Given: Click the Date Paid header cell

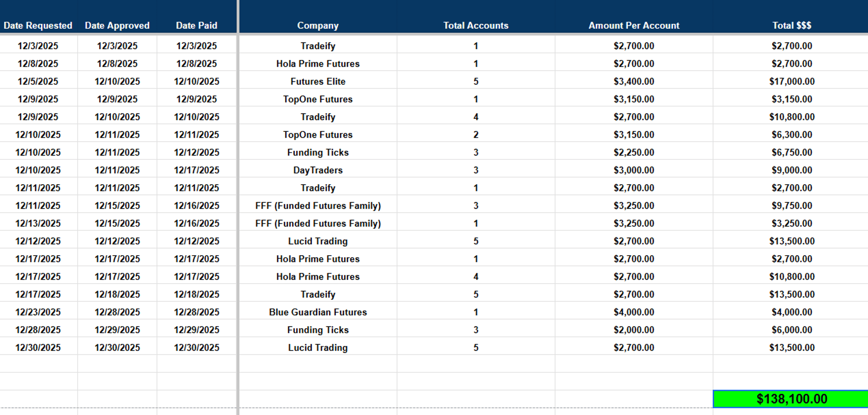Looking at the screenshot, I should pyautogui.click(x=197, y=25).
